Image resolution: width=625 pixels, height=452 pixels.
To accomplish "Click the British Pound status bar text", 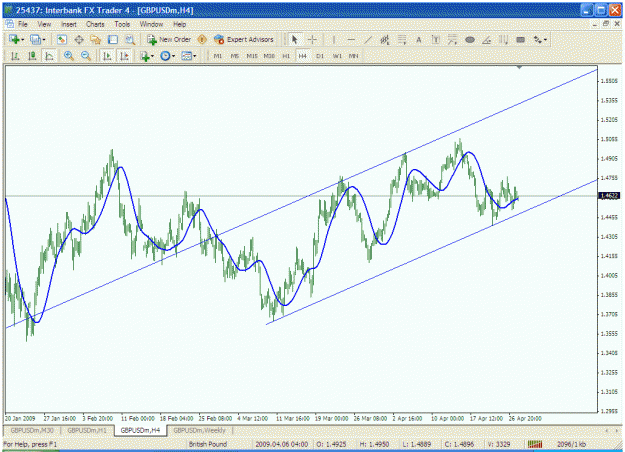I will point(208,444).
